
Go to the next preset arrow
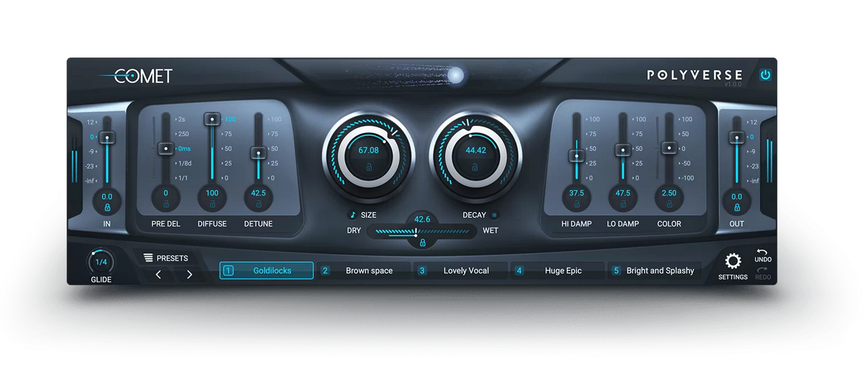tap(189, 275)
